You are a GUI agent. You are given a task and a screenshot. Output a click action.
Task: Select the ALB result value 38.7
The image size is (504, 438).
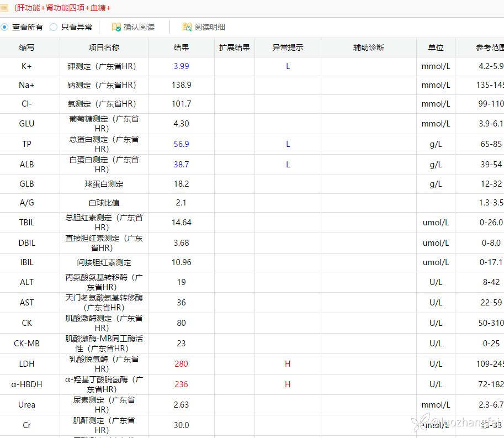pyautogui.click(x=181, y=165)
